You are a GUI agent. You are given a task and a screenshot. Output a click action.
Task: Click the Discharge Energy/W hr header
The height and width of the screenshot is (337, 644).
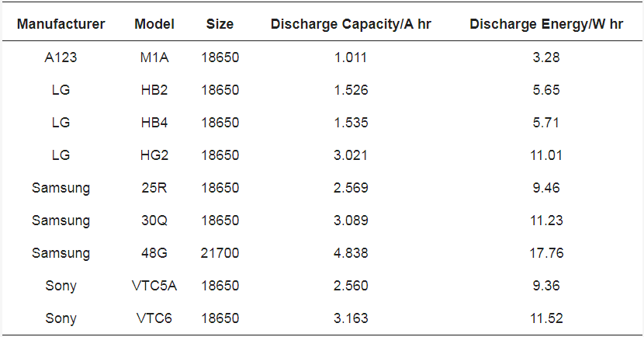coord(546,24)
